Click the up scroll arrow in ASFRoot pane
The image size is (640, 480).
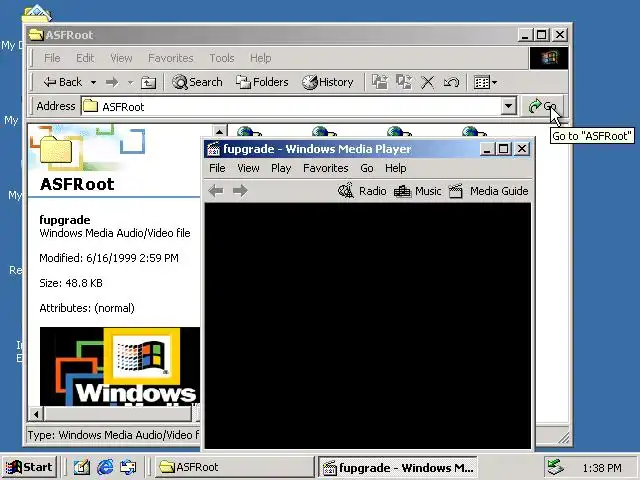tap(219, 131)
